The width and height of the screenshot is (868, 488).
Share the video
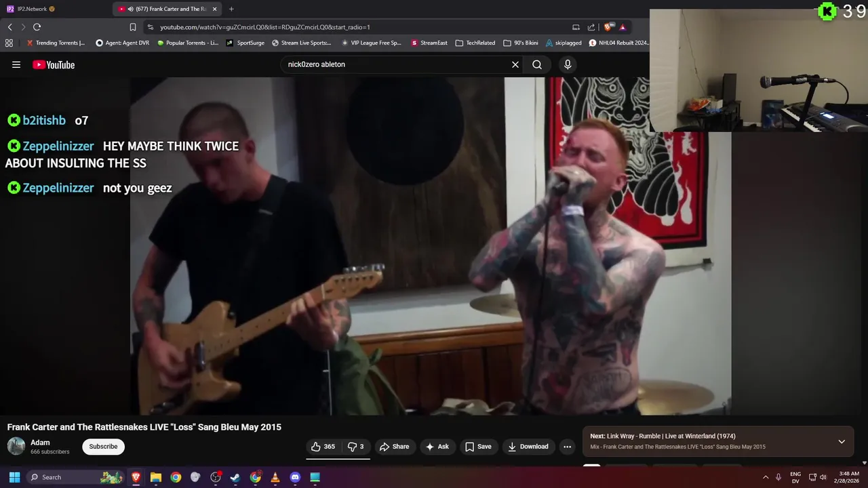coord(394,447)
